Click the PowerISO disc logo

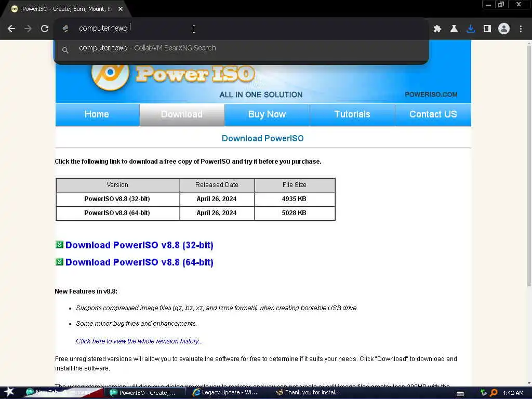pyautogui.click(x=110, y=75)
